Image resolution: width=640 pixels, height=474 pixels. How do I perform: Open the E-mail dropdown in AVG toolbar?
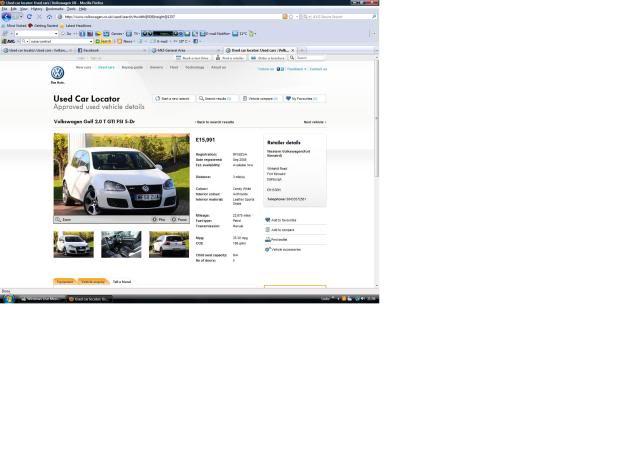161,41
